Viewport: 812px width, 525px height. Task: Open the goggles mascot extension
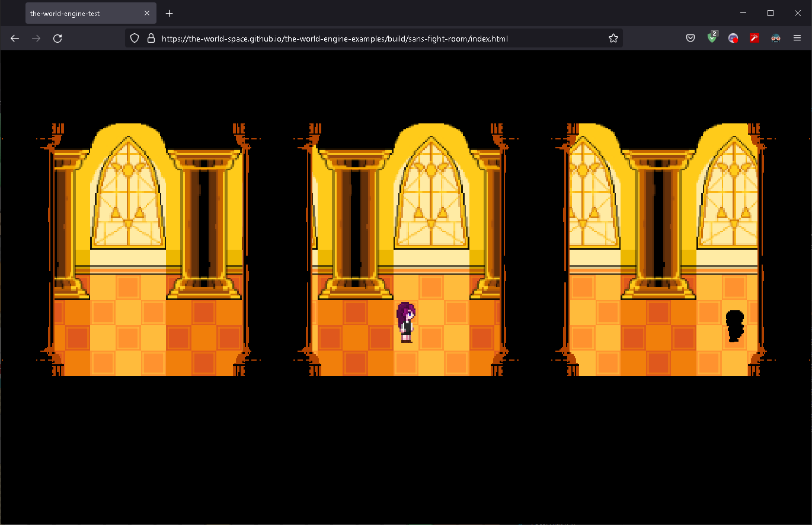pos(776,38)
